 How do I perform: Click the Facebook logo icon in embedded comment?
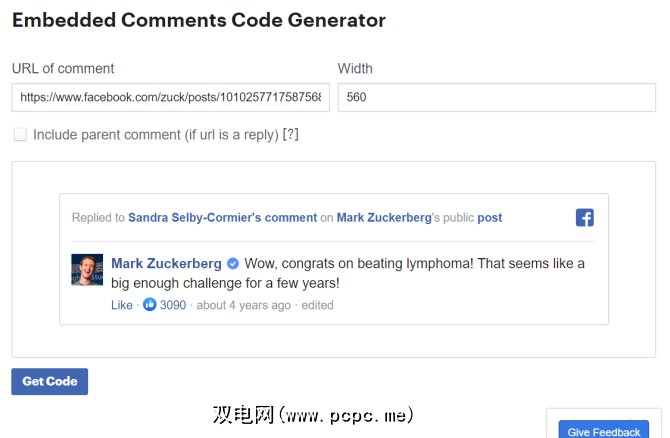[585, 218]
